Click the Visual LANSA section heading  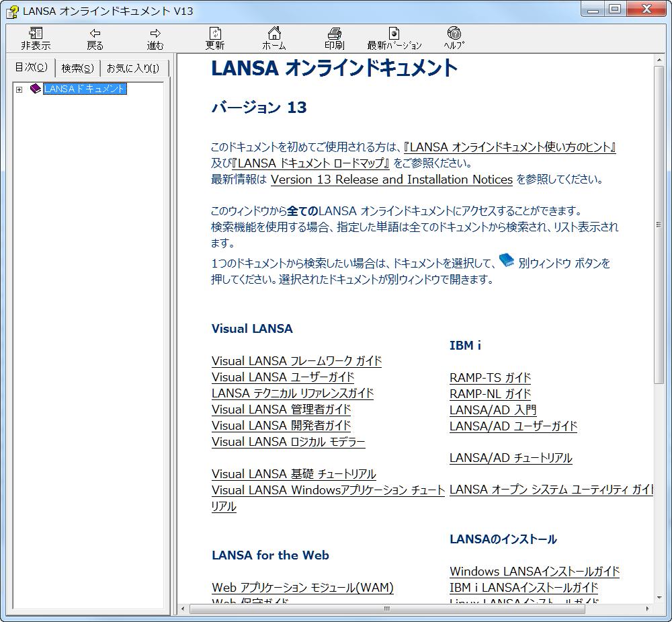pos(252,329)
